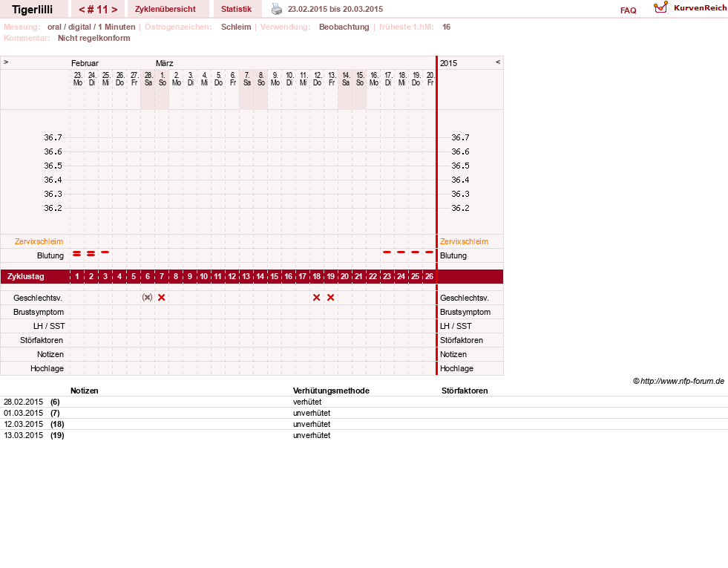Screen dimensions: 728x568
Task: Click the note row dated 12.03.2015
Action: (x=364, y=425)
